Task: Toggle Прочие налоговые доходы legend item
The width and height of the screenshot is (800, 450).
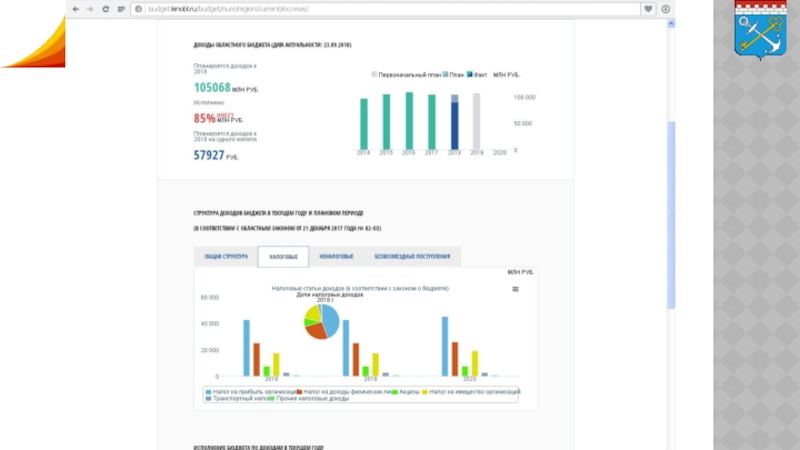Action: 309,398
